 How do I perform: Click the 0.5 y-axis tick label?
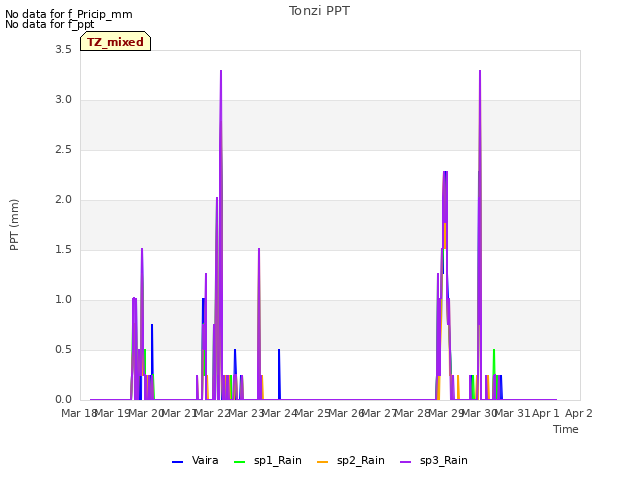coord(63,349)
